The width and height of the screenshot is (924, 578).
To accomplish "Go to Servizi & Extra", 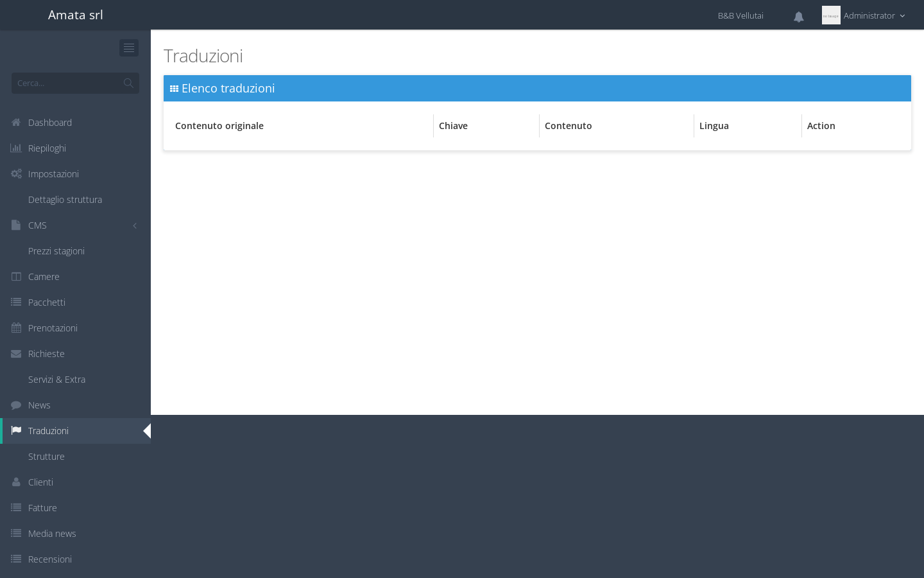I will 75,380.
